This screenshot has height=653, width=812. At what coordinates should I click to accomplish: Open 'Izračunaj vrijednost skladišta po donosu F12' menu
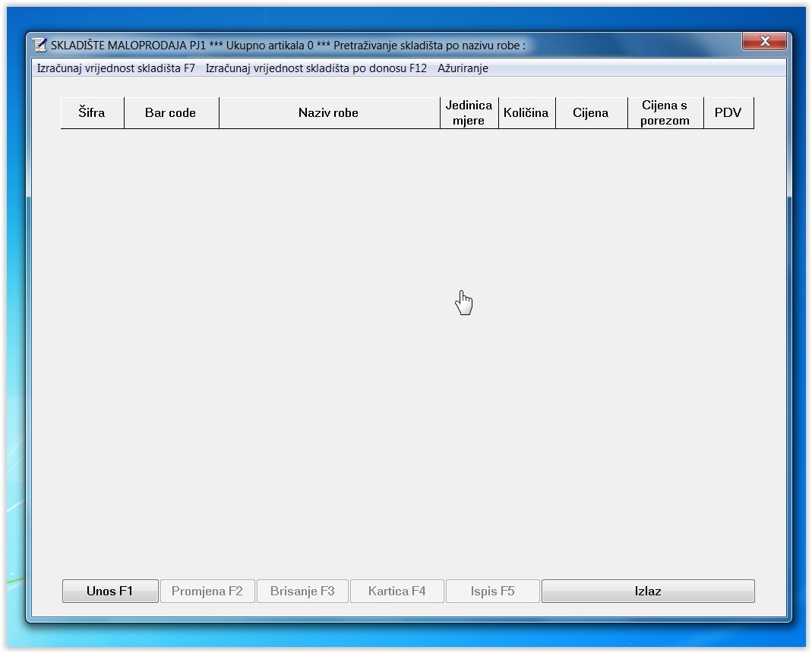[x=316, y=68]
